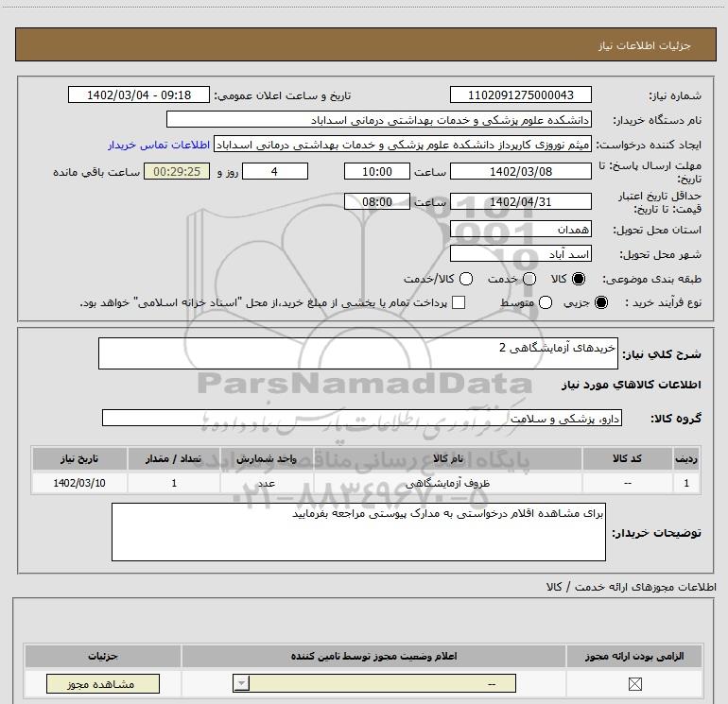Click the unit cell عدد
Screen dimensions: 728x704
pos(267,483)
